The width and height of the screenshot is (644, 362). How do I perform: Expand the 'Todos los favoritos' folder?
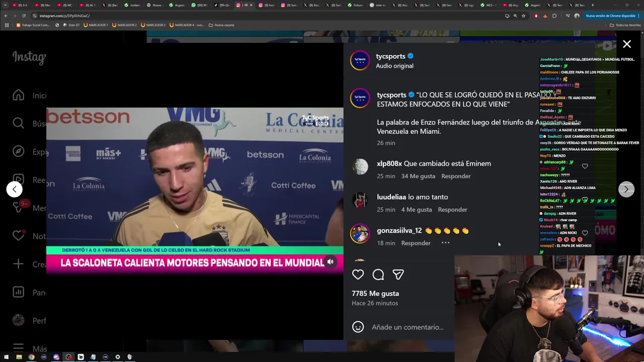coord(625,25)
